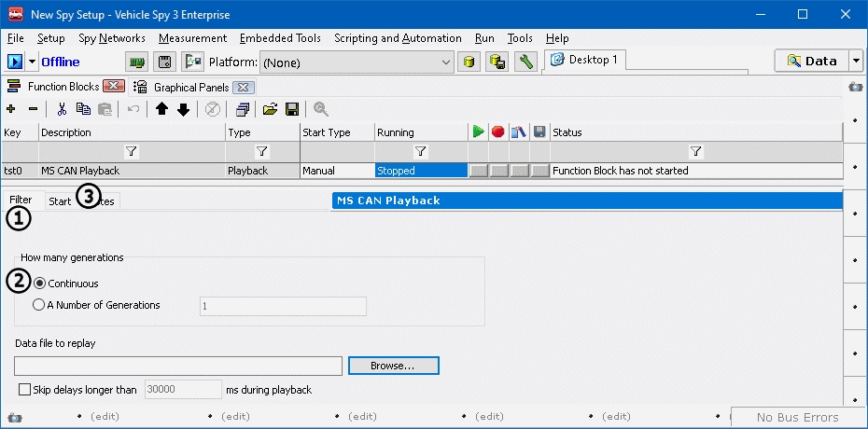This screenshot has width=868, height=429.
Task: Open the Platform dropdown
Action: (x=445, y=62)
